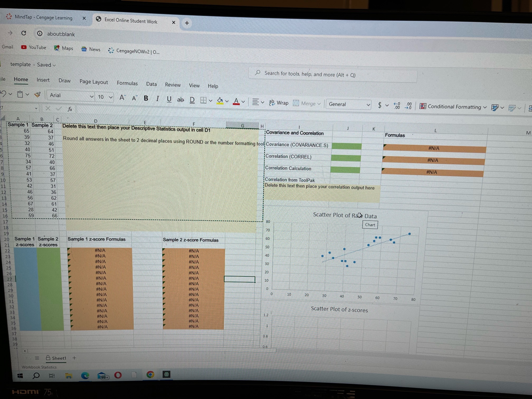Enable Wrap text for the cell
Viewport: 532px width, 399px height.
click(x=278, y=103)
